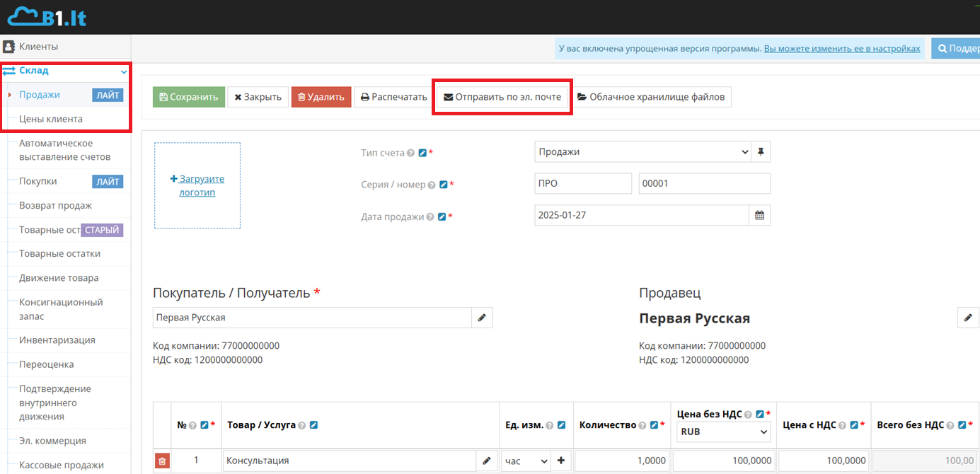
Task: Click the pin icon next to invoice type
Action: point(761,152)
